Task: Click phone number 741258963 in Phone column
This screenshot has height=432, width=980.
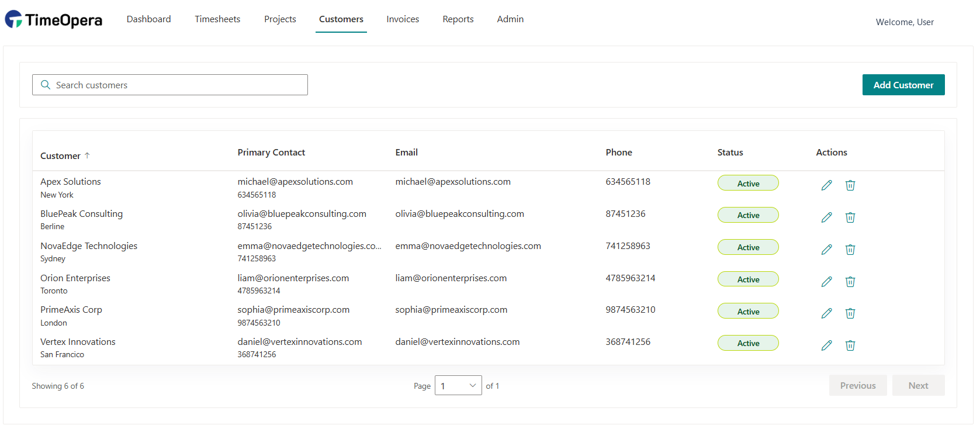Action: click(628, 246)
